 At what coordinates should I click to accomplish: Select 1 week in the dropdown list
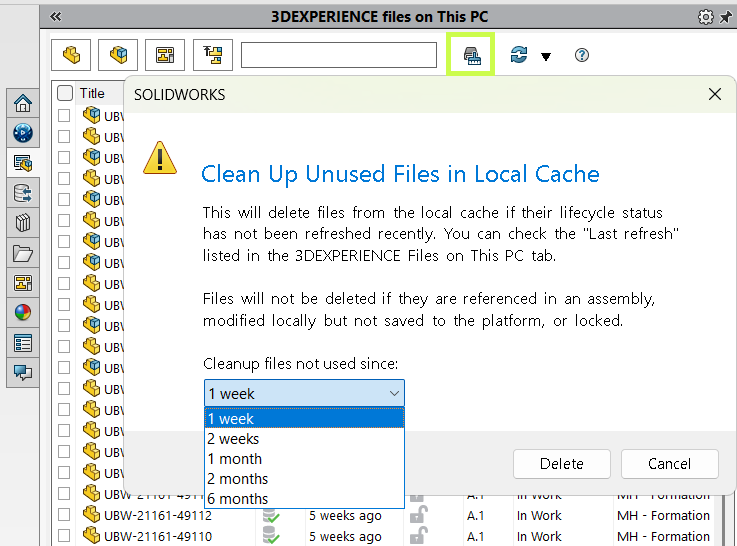coord(304,418)
